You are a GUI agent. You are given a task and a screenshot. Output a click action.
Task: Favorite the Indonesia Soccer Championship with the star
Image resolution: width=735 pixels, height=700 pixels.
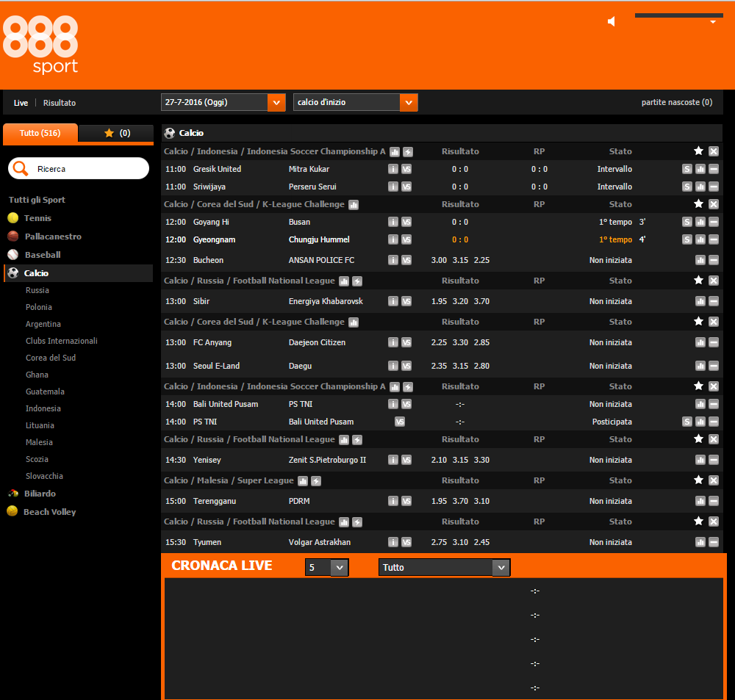[x=698, y=151]
